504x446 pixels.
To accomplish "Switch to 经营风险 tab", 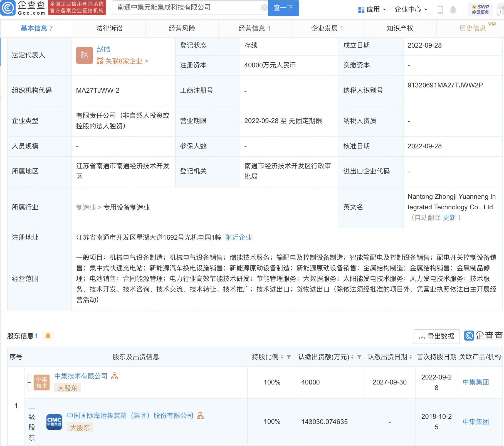I will [x=182, y=28].
